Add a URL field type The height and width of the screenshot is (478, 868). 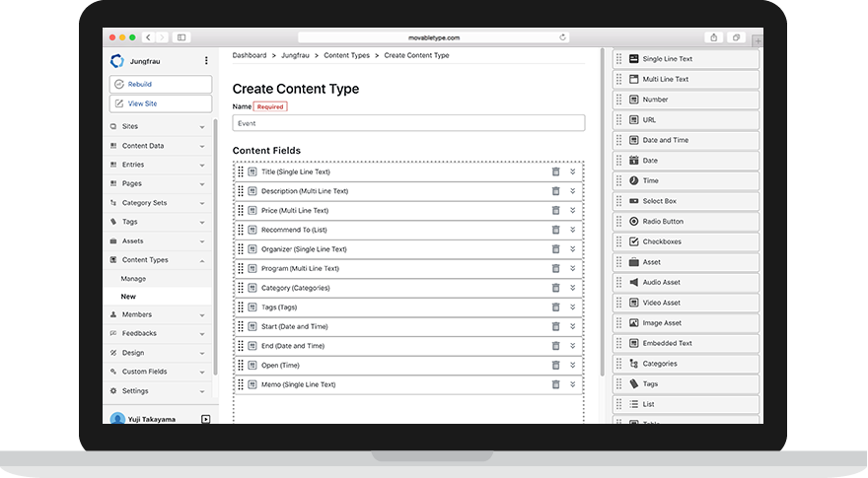click(686, 119)
